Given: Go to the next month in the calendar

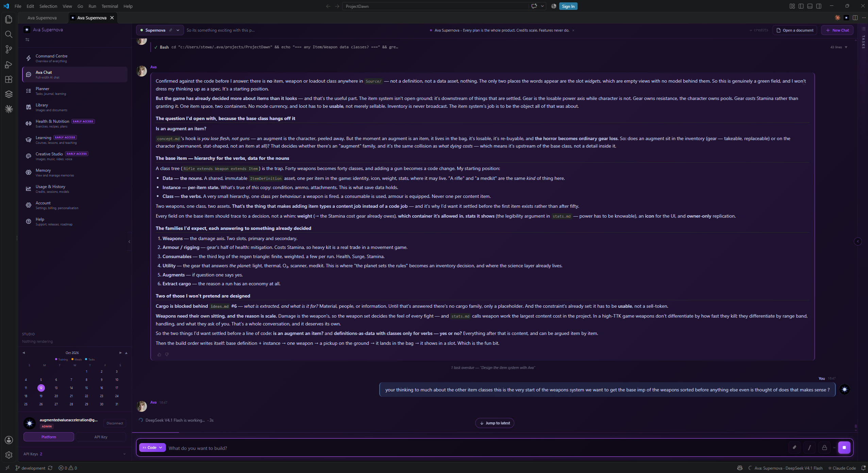Looking at the screenshot, I should 120,353.
